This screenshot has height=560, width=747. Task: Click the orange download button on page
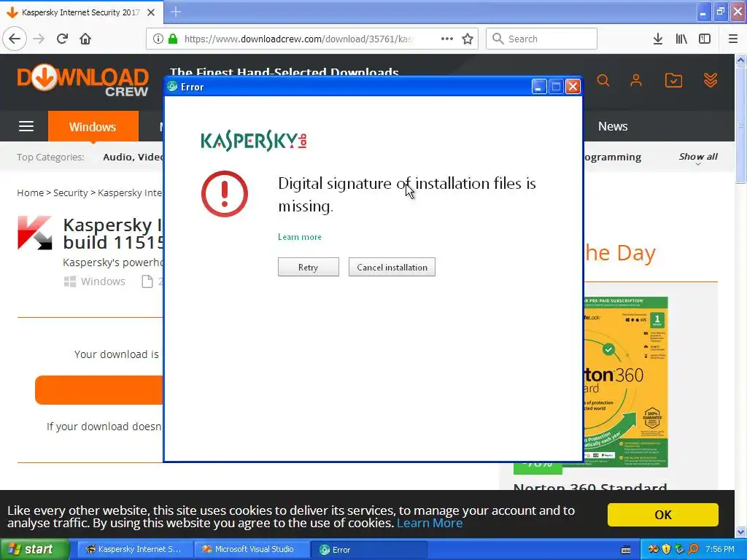coord(98,390)
